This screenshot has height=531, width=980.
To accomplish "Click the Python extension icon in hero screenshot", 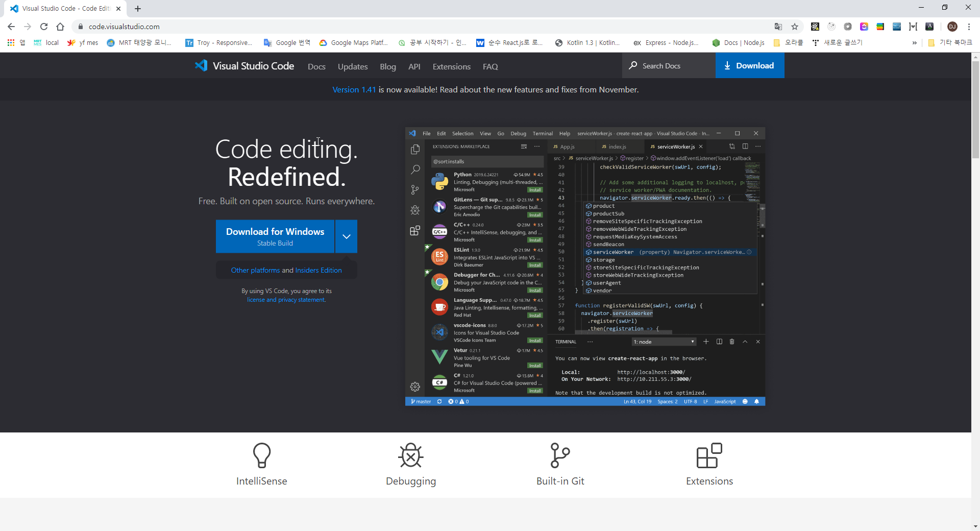I will click(439, 182).
